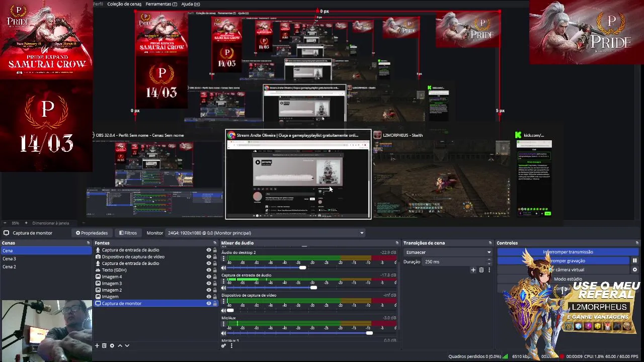This screenshot has width=644, height=362.
Task: Zoom out preview with minus button
Action: point(5,223)
